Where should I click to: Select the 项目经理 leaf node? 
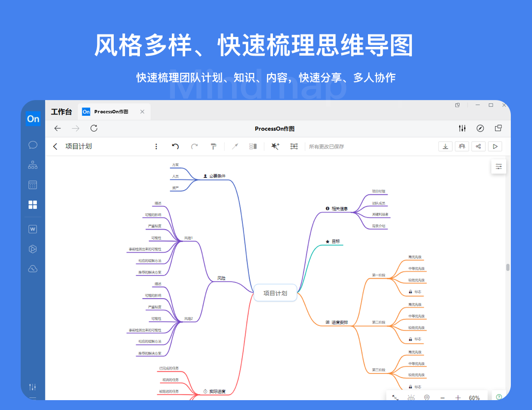click(379, 191)
